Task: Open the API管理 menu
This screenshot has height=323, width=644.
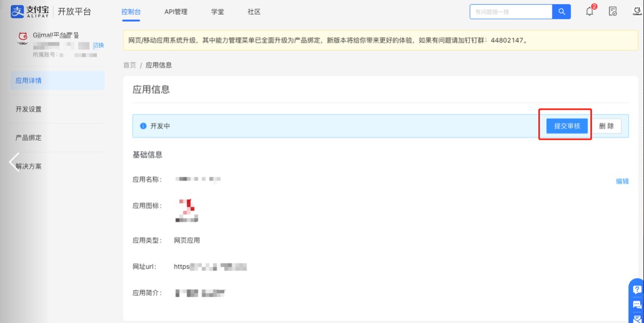Action: (176, 11)
